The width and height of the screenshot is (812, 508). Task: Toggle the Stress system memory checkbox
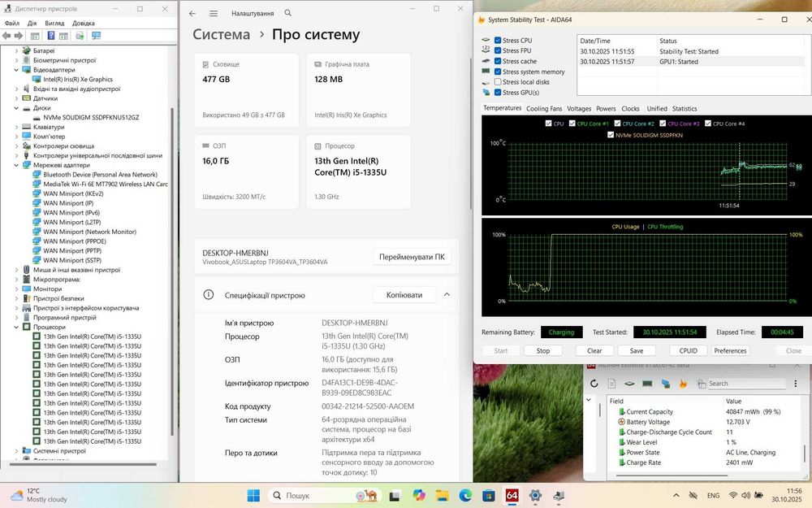pyautogui.click(x=498, y=72)
